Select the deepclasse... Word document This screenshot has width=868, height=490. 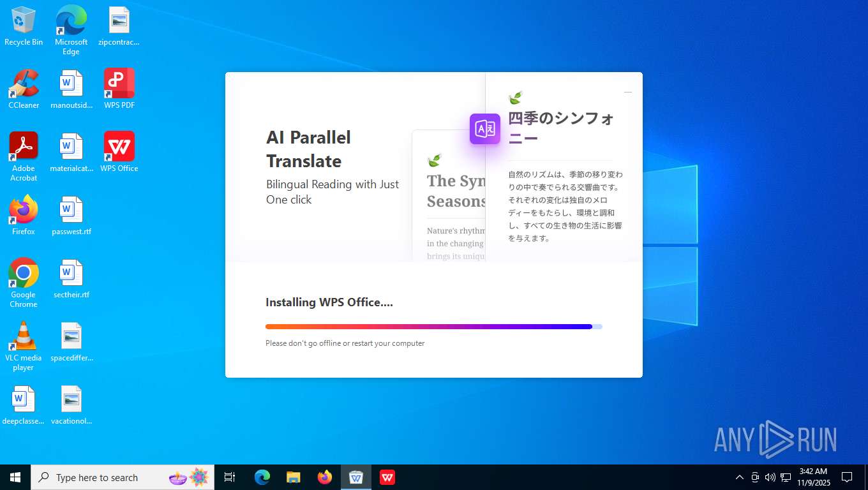tap(24, 405)
